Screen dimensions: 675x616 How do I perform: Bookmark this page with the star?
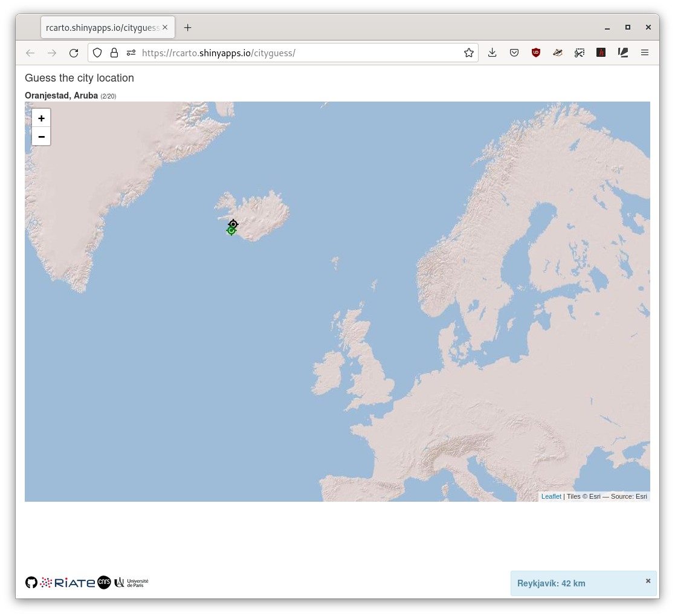click(468, 53)
